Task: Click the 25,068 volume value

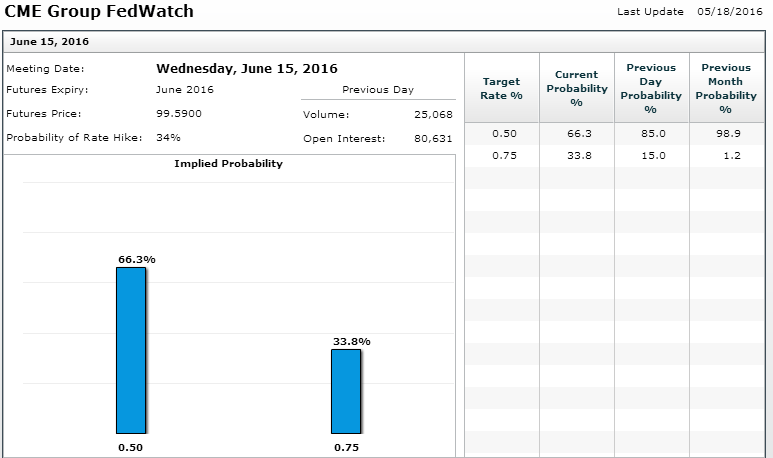Action: point(433,115)
